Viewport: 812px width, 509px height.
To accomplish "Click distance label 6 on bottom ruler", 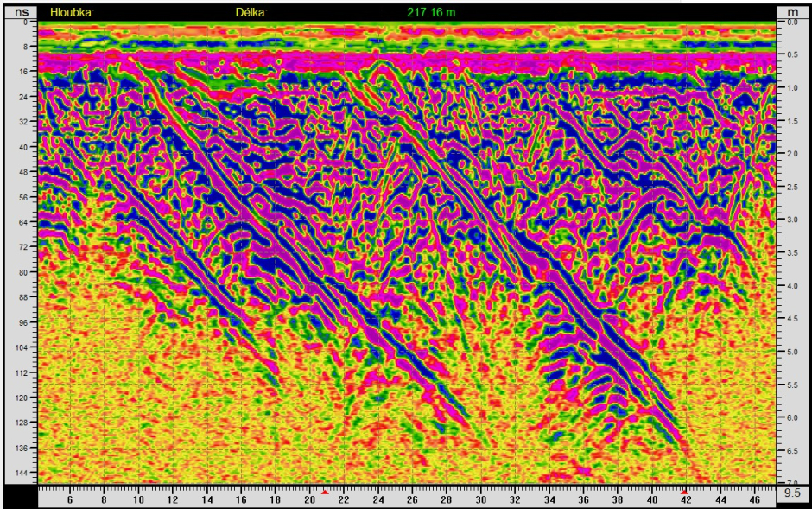I will pyautogui.click(x=70, y=500).
